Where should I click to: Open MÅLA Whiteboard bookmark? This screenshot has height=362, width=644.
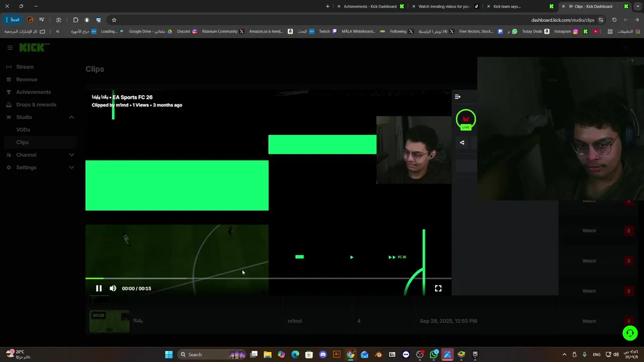pyautogui.click(x=363, y=31)
